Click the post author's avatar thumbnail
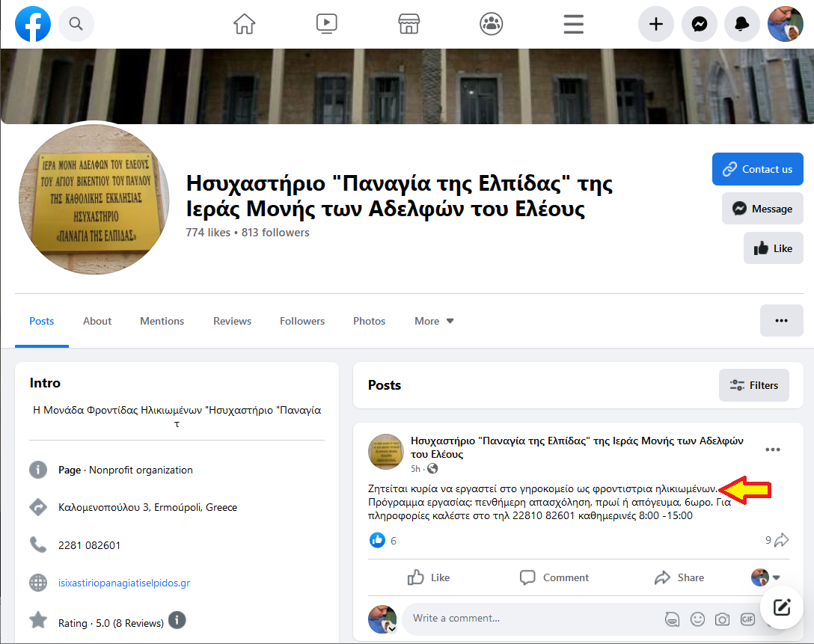 pos(386,452)
